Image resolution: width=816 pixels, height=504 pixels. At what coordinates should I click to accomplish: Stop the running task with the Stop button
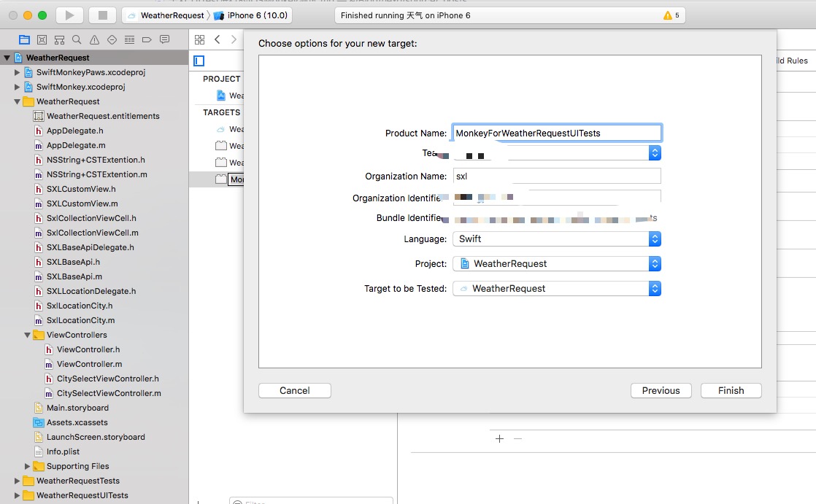[x=102, y=15]
